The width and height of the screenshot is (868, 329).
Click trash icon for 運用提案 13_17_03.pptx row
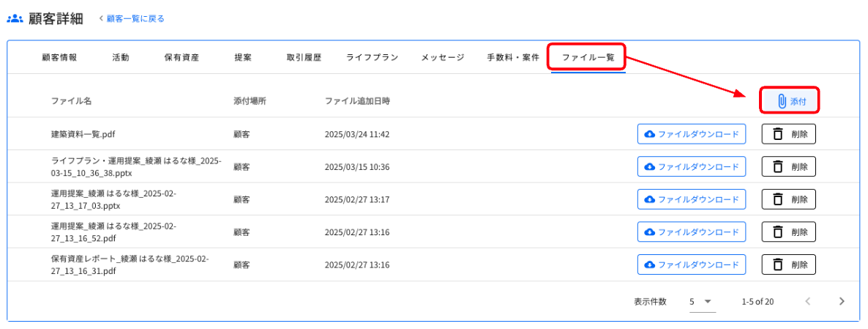coord(778,199)
